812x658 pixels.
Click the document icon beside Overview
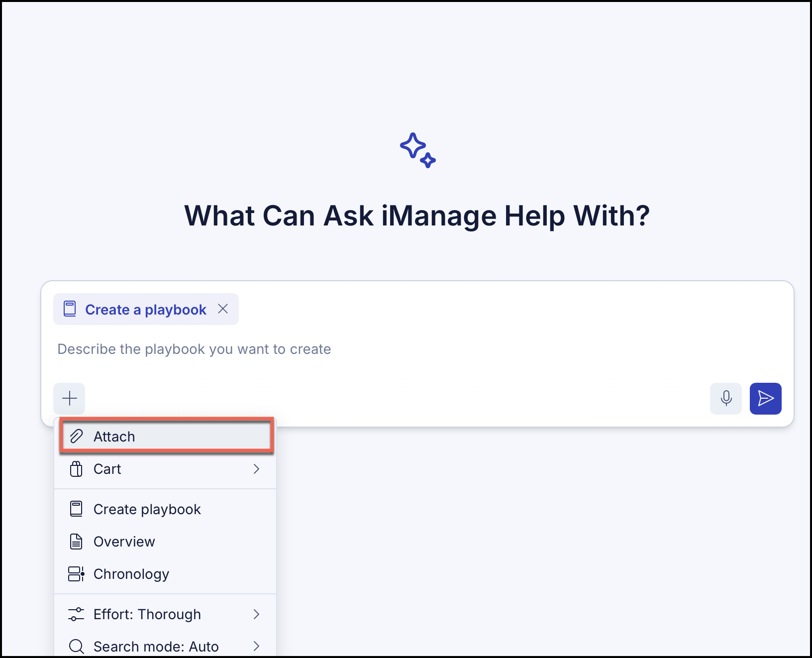click(x=76, y=542)
